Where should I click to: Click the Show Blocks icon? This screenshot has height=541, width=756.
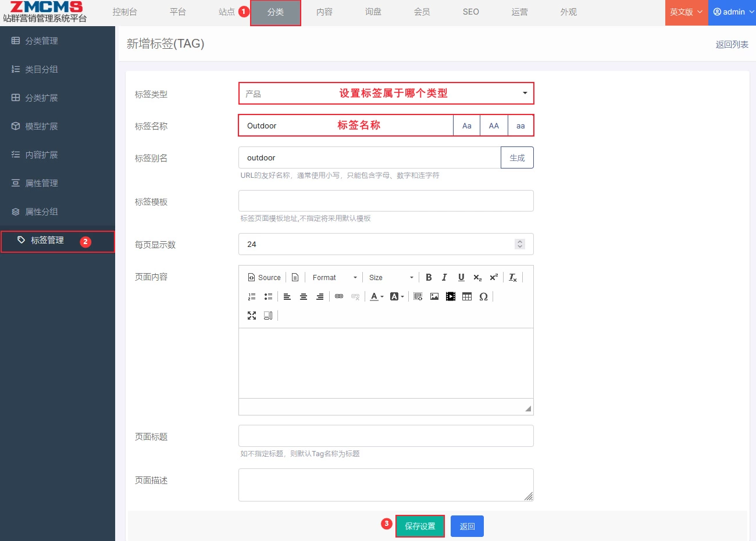tap(268, 316)
